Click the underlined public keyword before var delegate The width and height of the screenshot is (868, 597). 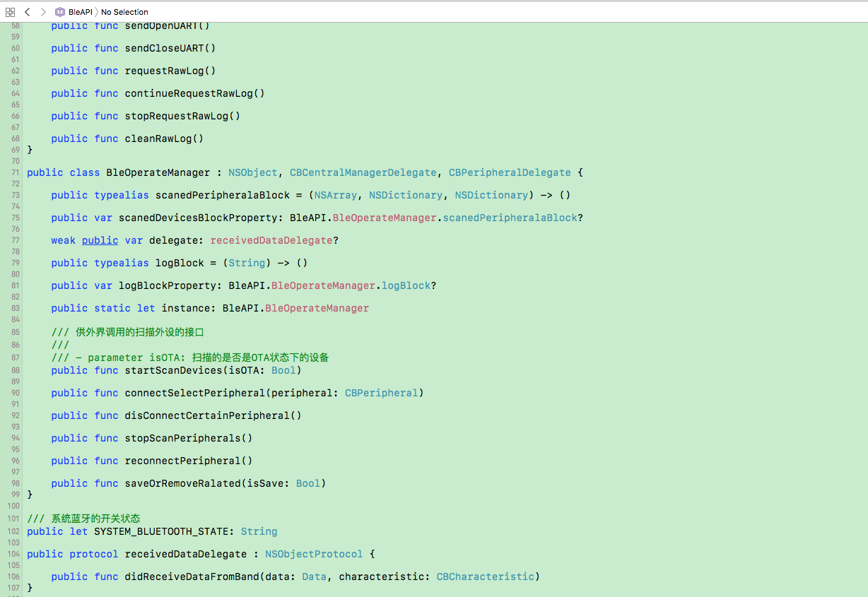100,240
